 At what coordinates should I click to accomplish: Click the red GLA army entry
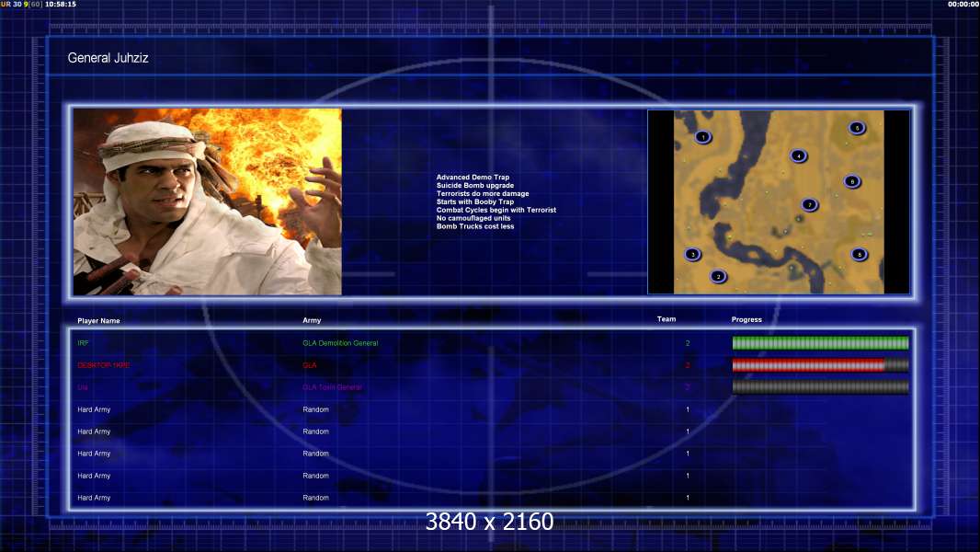[x=310, y=365]
